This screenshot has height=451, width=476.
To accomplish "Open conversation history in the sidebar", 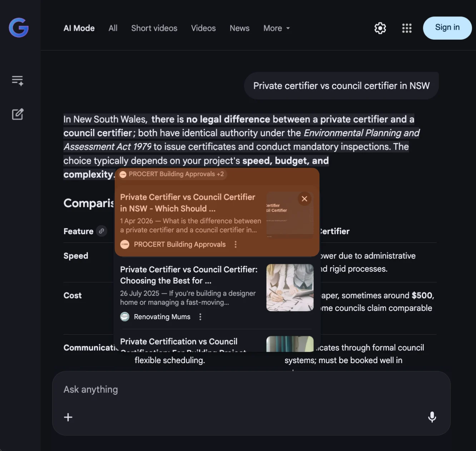I will point(17,81).
